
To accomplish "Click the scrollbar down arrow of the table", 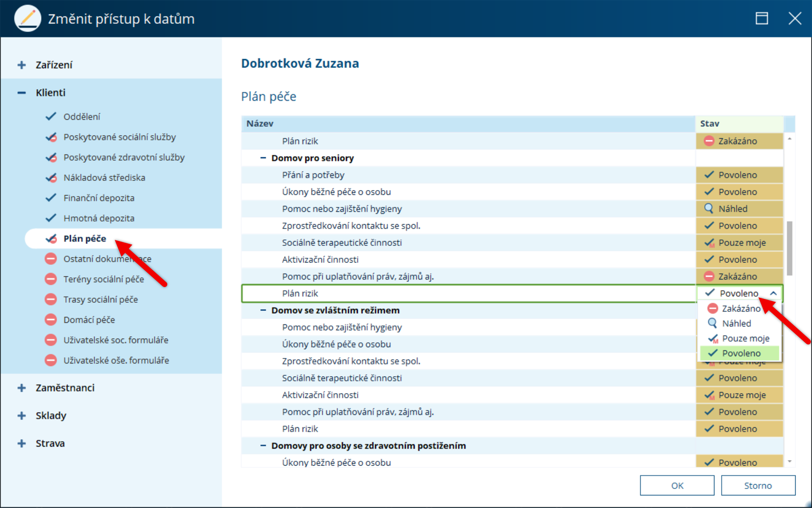I will [x=789, y=461].
